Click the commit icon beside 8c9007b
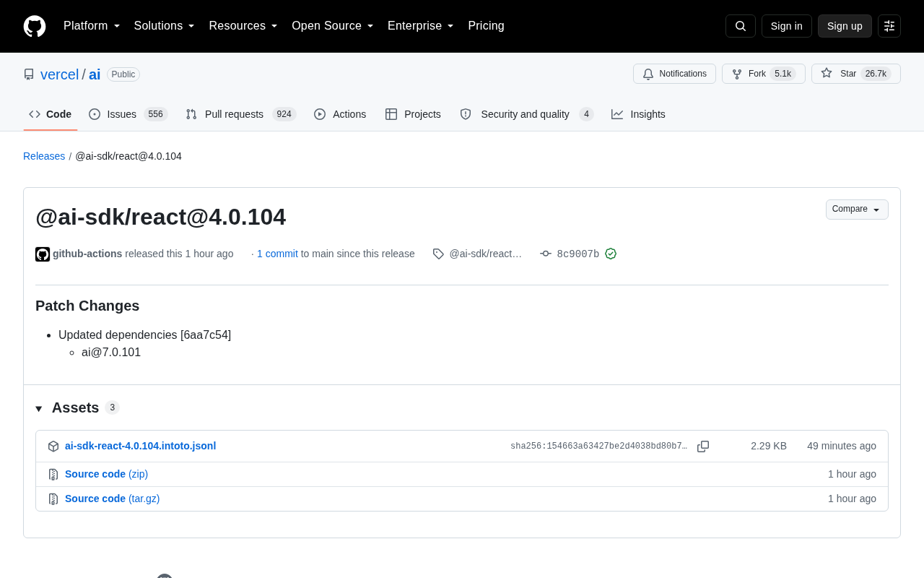924x578 pixels. coord(546,254)
